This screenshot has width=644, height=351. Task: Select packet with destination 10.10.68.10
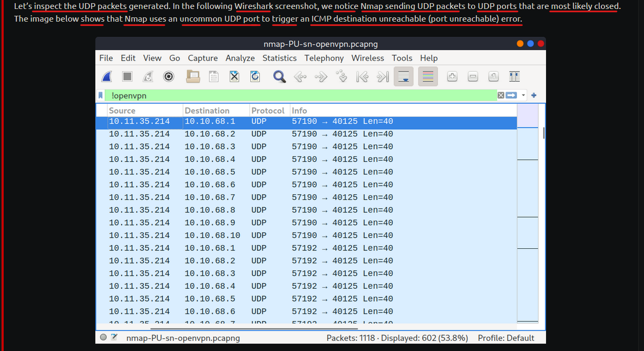tap(306, 236)
